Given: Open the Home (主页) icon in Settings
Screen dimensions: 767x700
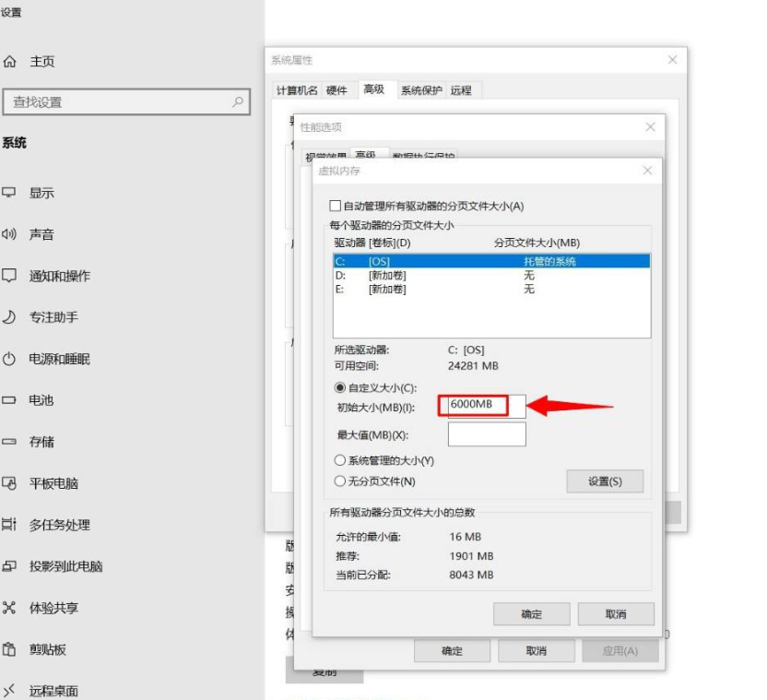Looking at the screenshot, I should [9, 62].
